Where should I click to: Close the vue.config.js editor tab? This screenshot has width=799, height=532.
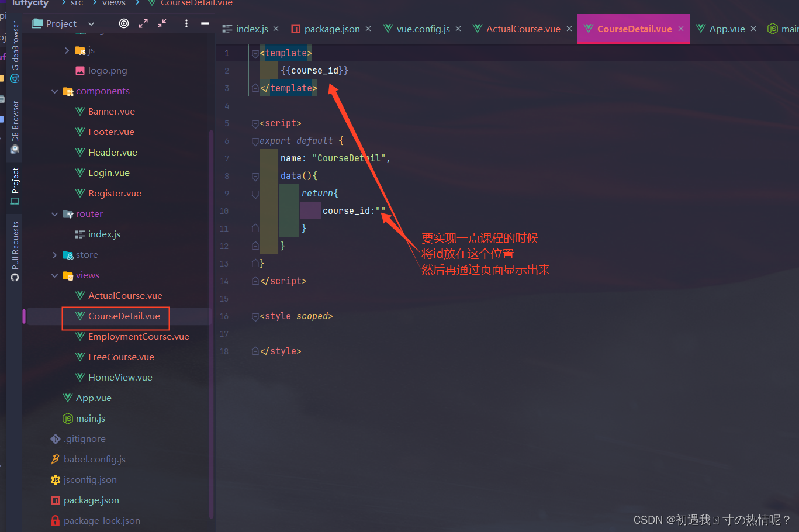coord(458,29)
